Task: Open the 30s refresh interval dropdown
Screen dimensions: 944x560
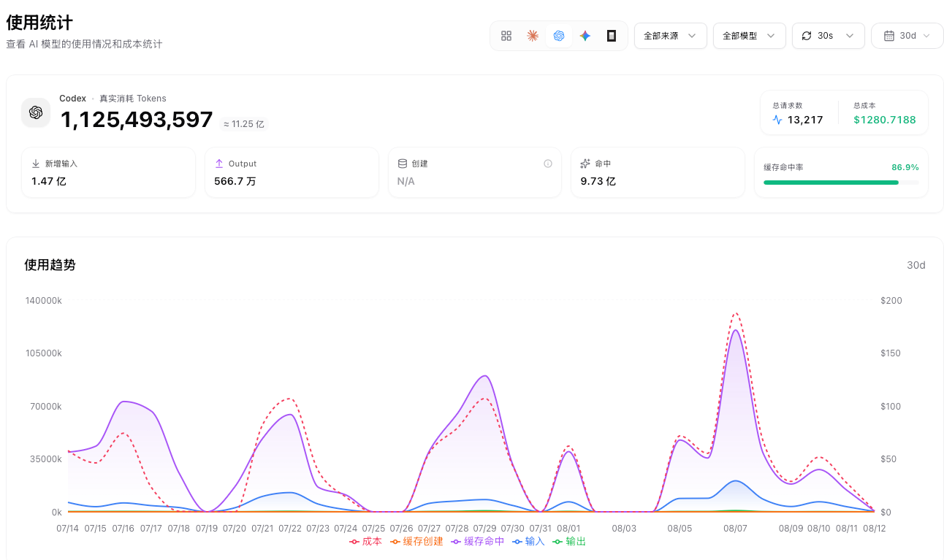Action: tap(829, 36)
